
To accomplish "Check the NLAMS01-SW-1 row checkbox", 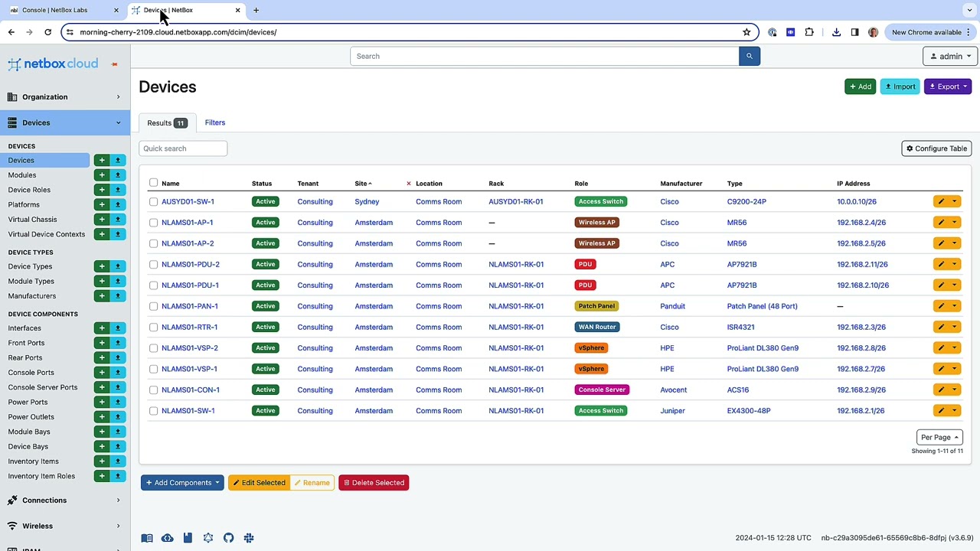I will pos(154,411).
